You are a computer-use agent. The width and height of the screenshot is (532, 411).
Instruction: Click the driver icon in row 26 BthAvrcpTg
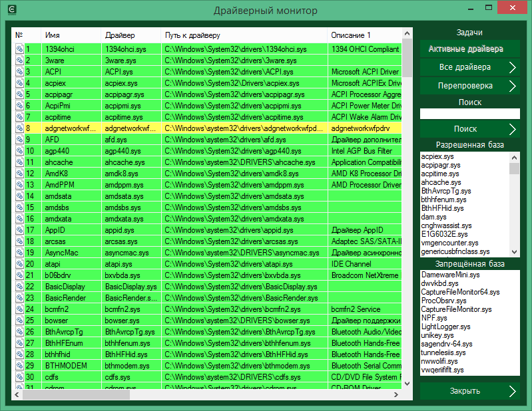pyautogui.click(x=20, y=332)
